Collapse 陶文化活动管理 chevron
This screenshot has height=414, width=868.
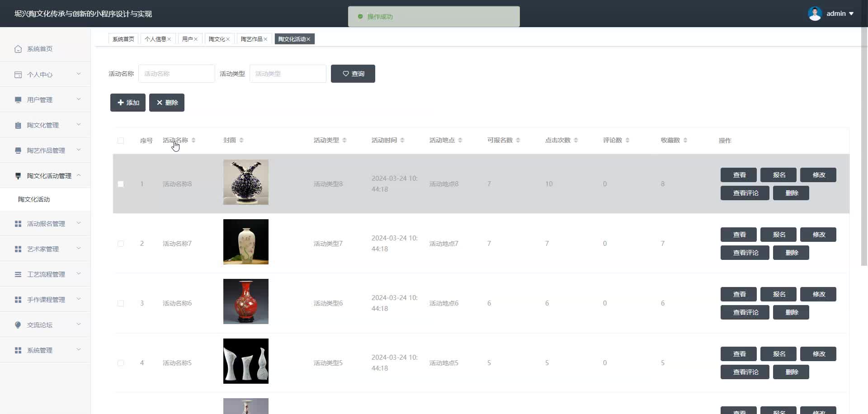coord(79,175)
